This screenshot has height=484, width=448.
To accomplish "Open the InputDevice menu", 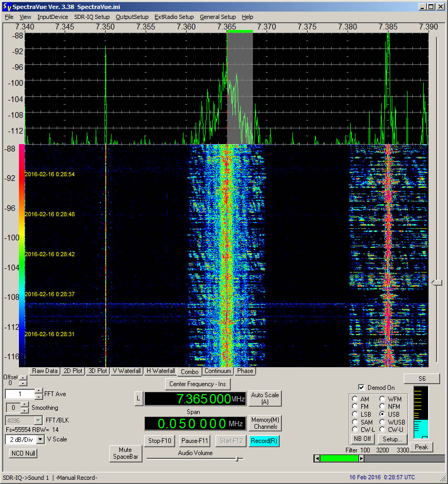I will (53, 17).
